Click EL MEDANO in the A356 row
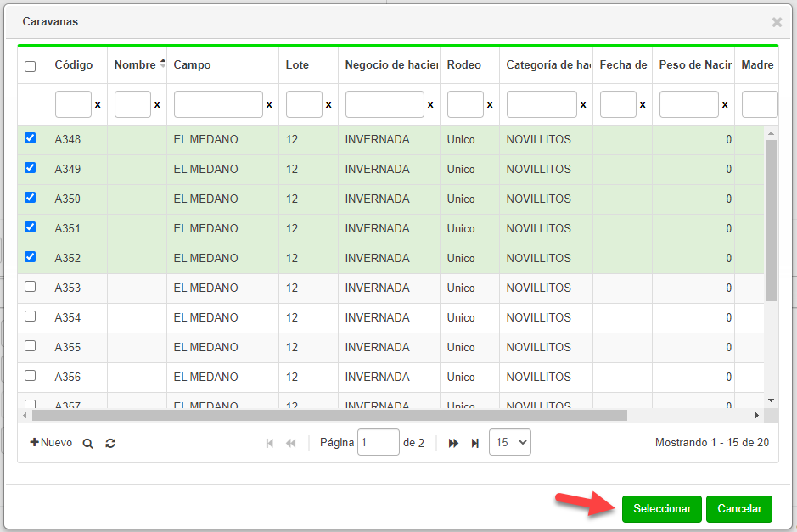 [x=205, y=377]
